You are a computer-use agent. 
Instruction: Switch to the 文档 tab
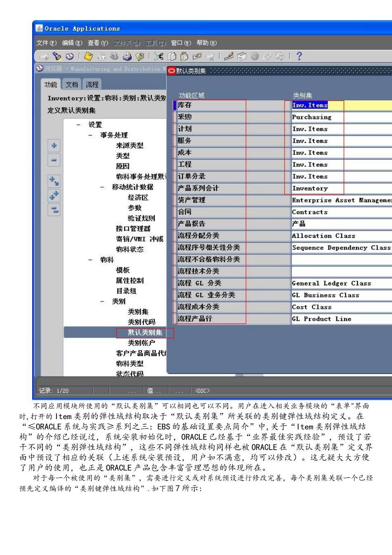coord(72,84)
